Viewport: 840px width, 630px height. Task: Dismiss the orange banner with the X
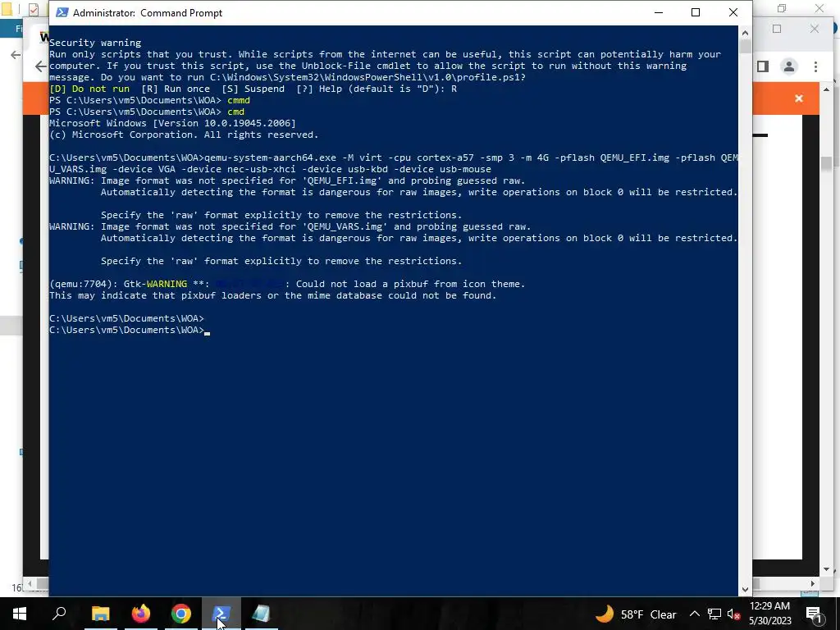click(x=799, y=98)
